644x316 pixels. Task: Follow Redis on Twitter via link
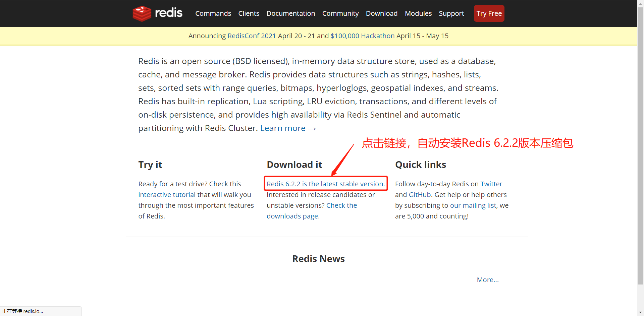(491, 184)
